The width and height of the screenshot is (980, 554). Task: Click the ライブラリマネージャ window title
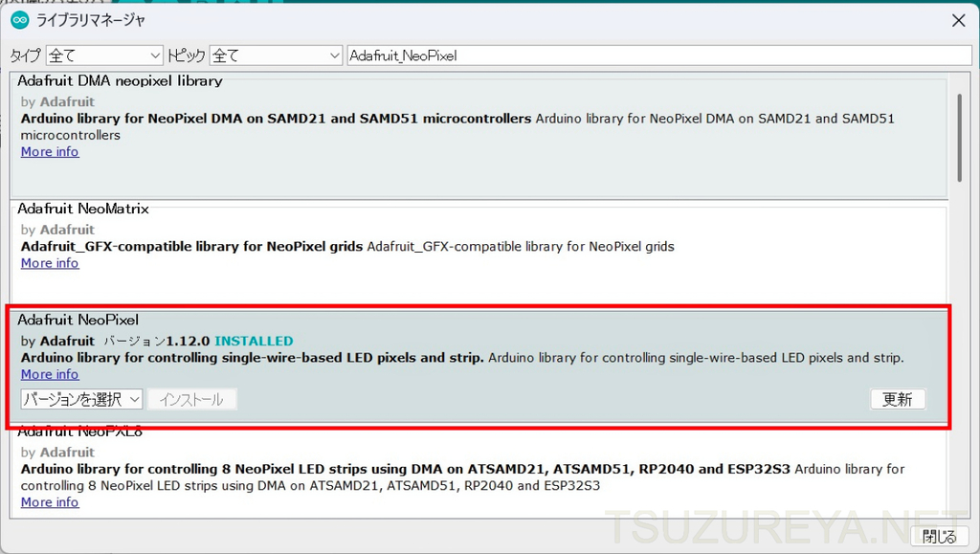pyautogui.click(x=91, y=21)
